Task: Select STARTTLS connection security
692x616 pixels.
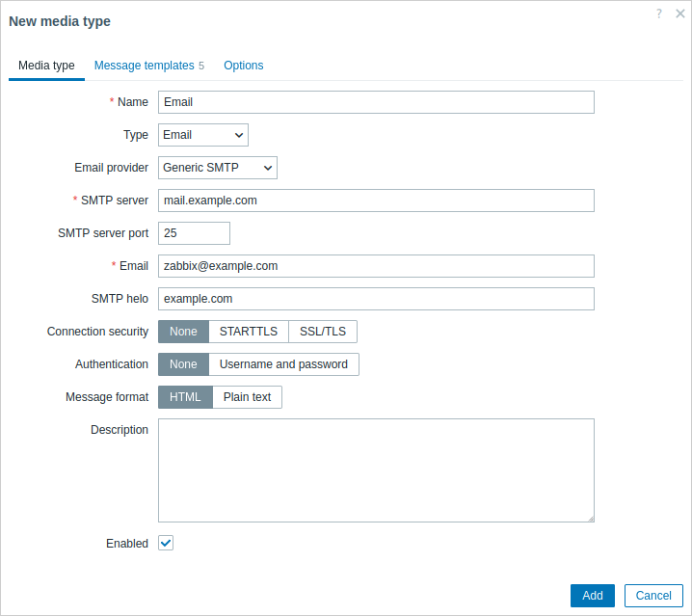Action: (248, 332)
